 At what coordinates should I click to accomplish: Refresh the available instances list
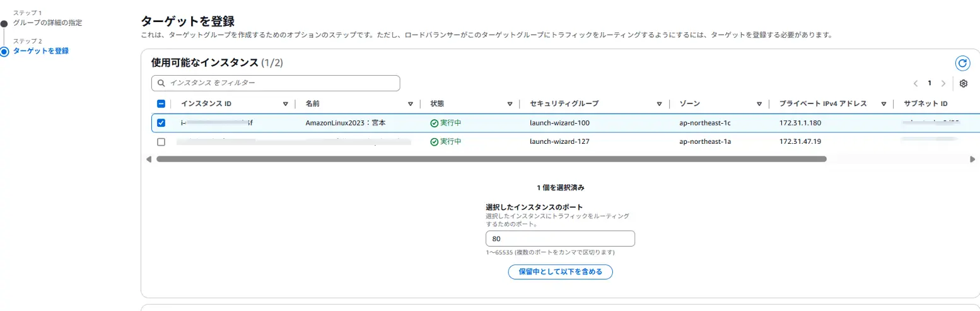click(x=962, y=63)
